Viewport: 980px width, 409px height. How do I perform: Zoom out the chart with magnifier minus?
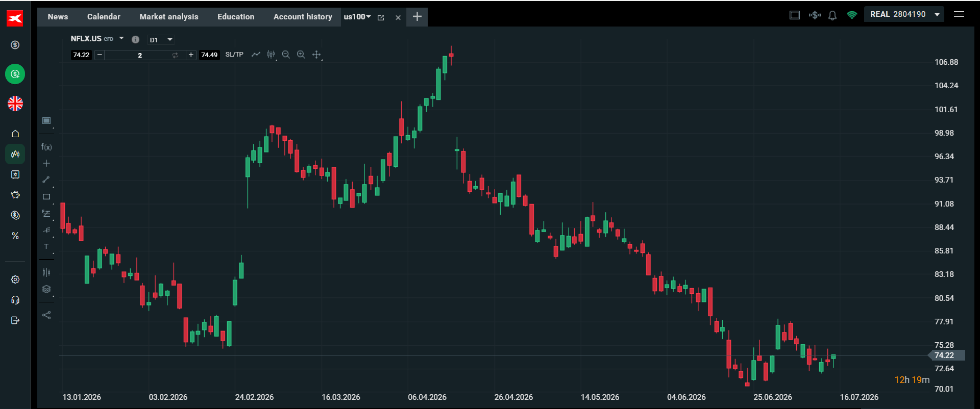point(286,55)
